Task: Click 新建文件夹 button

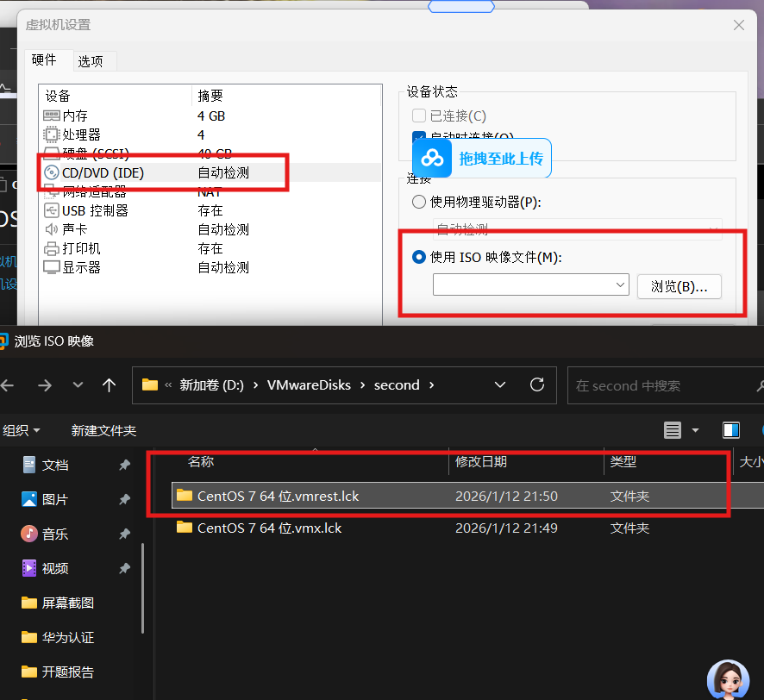Action: pyautogui.click(x=103, y=431)
